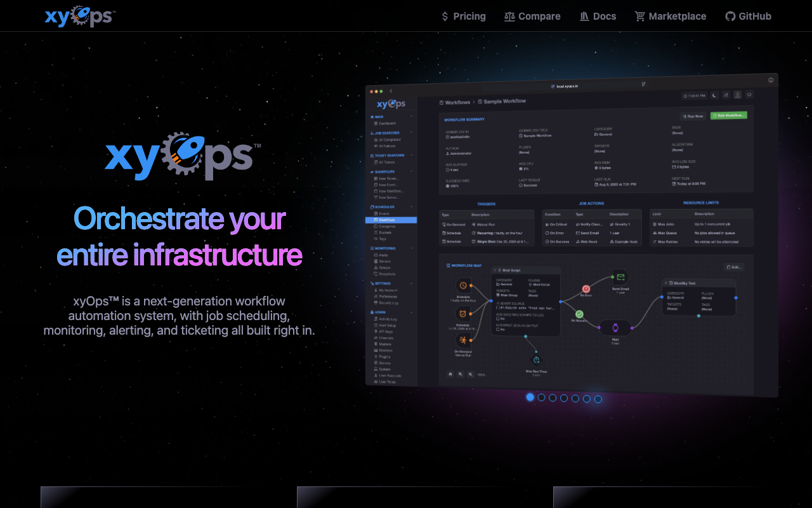Image resolution: width=812 pixels, height=508 pixels.
Task: Click the 7:28:31 PM clock widget
Action: 694,96
